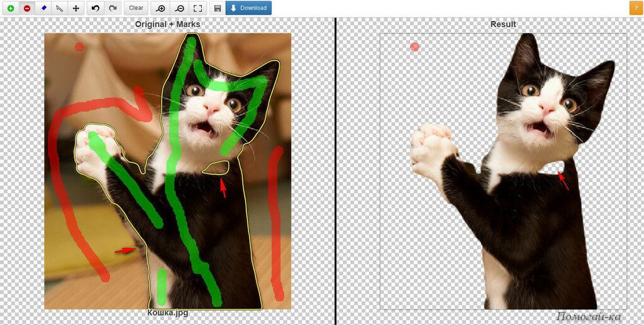This screenshot has height=325, width=644.
Task: Click the vertical divider between panes
Action: pos(335,170)
